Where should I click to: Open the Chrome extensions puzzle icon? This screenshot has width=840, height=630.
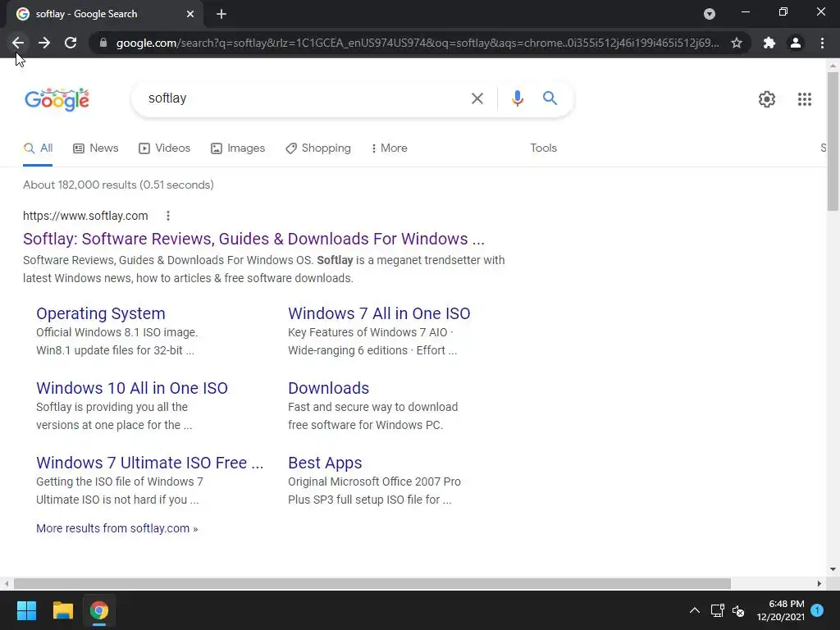tap(769, 43)
